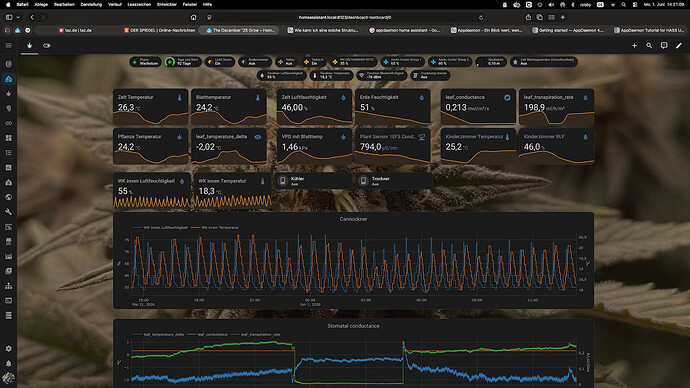Click the droplet icon on Zelt Luftfeuchtigkeit card
Screen dimensions: 690x388
click(343, 98)
